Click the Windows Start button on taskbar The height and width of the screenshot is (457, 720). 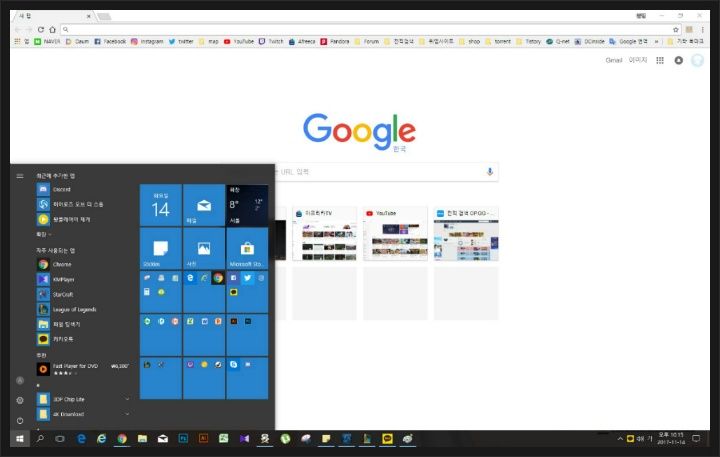(20, 439)
